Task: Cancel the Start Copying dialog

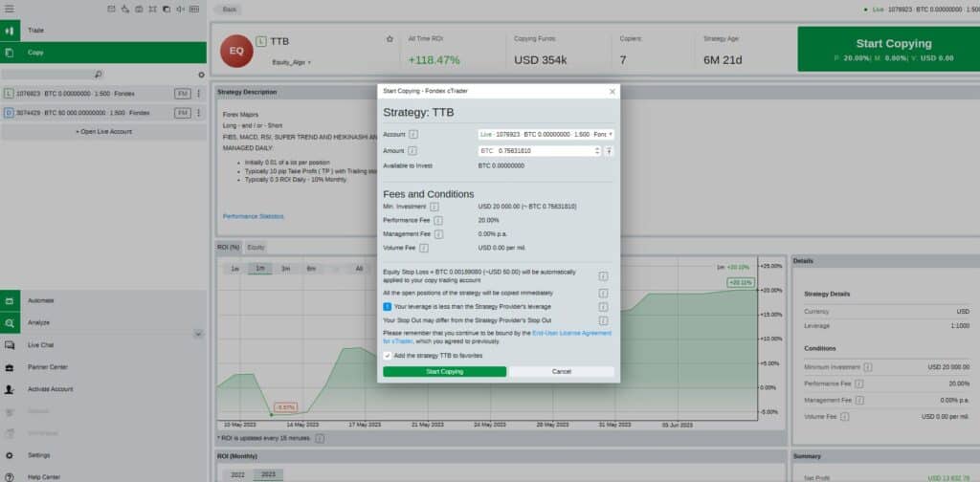Action: [561, 371]
